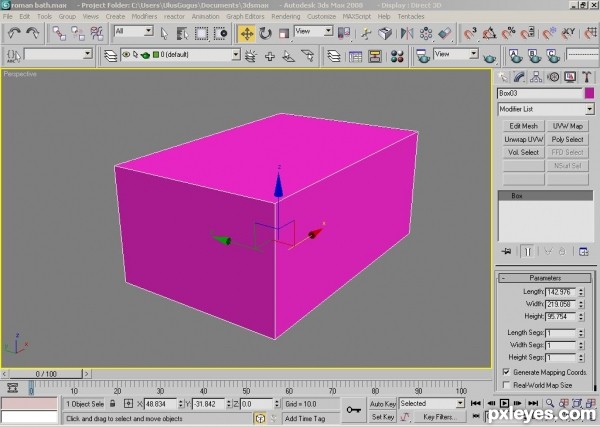Click the Height spinner arrows

[x=581, y=316]
